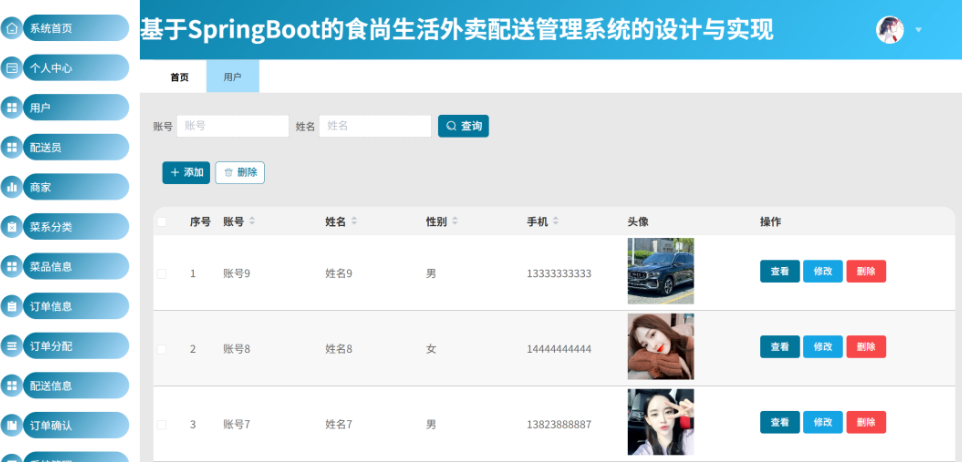Open the dropdown arrow next to avatar
This screenshot has height=462, width=962.
pyautogui.click(x=918, y=29)
